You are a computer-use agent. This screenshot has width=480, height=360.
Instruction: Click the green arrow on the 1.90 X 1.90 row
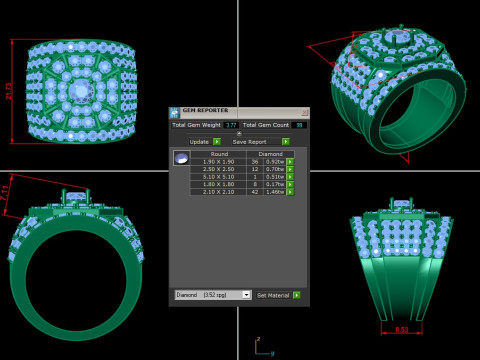[x=290, y=162]
